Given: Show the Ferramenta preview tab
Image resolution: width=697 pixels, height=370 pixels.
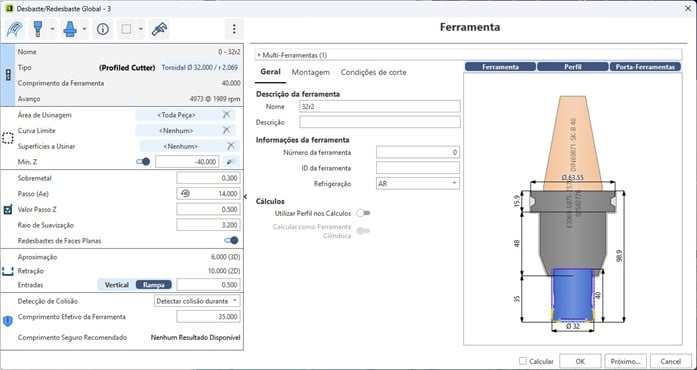Looking at the screenshot, I should 501,67.
